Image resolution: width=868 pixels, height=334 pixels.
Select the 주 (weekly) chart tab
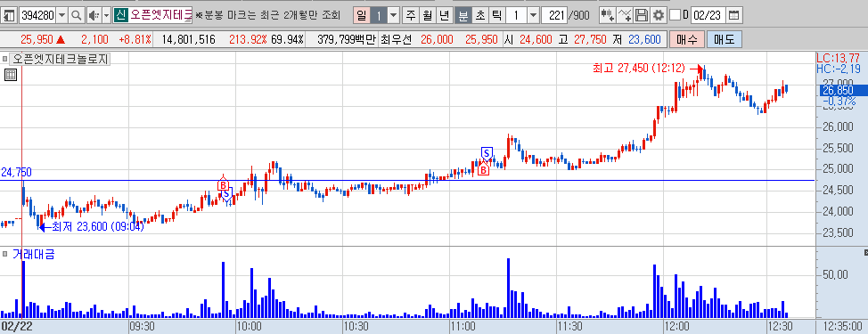pos(410,15)
